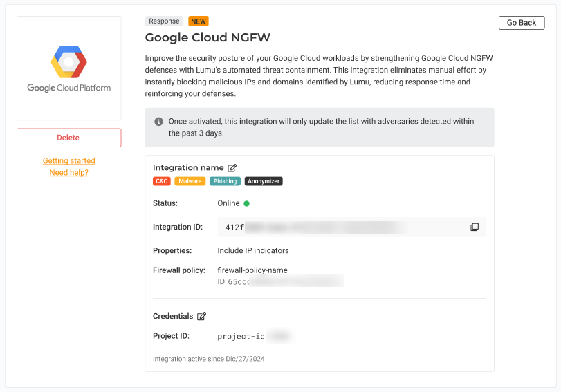The width and height of the screenshot is (561, 392).
Task: Click the info icon in the notice banner
Action: pyautogui.click(x=158, y=122)
